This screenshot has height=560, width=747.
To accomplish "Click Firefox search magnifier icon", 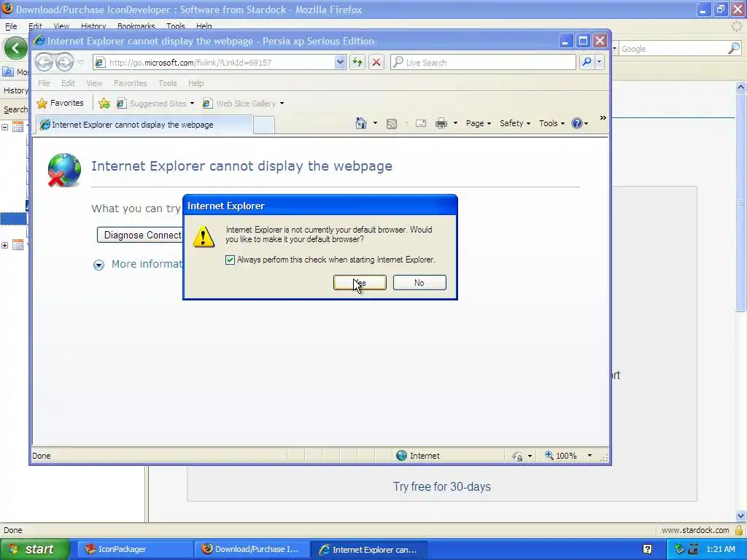I will (734, 48).
